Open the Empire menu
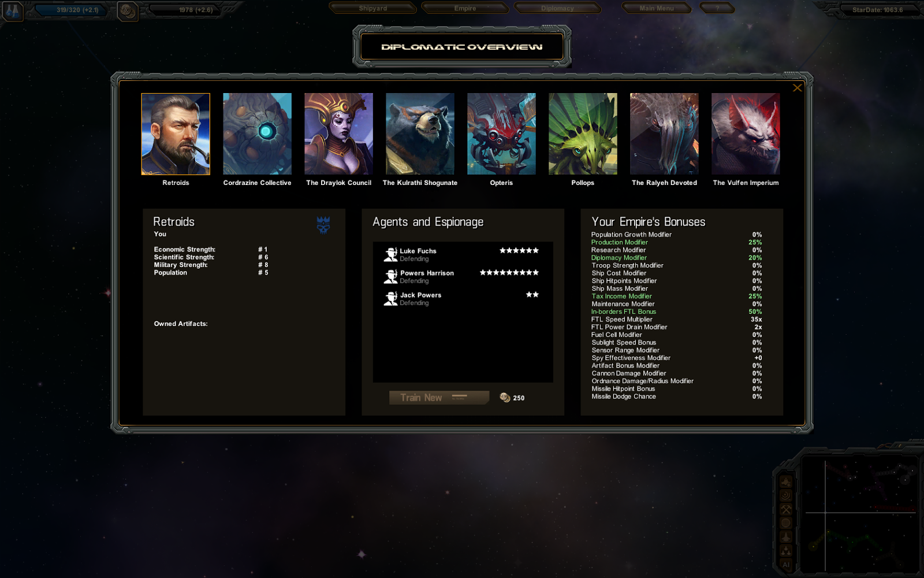The height and width of the screenshot is (578, 924). (x=465, y=8)
